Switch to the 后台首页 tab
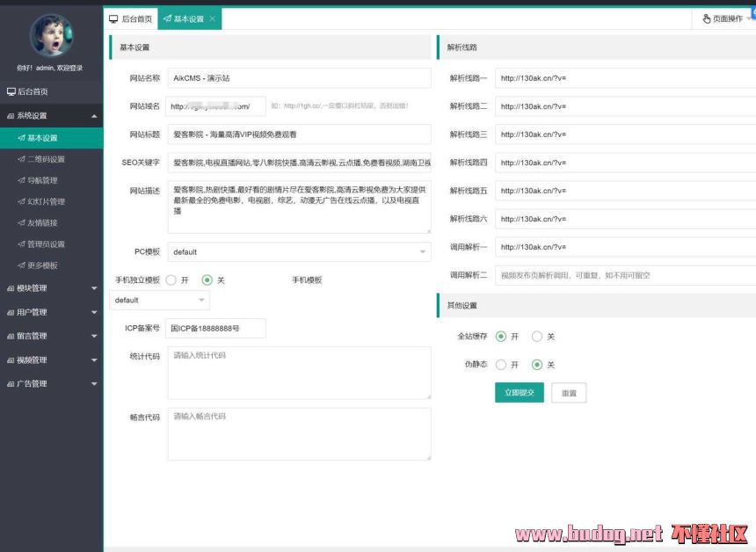Viewport: 756px width, 552px height. click(131, 18)
